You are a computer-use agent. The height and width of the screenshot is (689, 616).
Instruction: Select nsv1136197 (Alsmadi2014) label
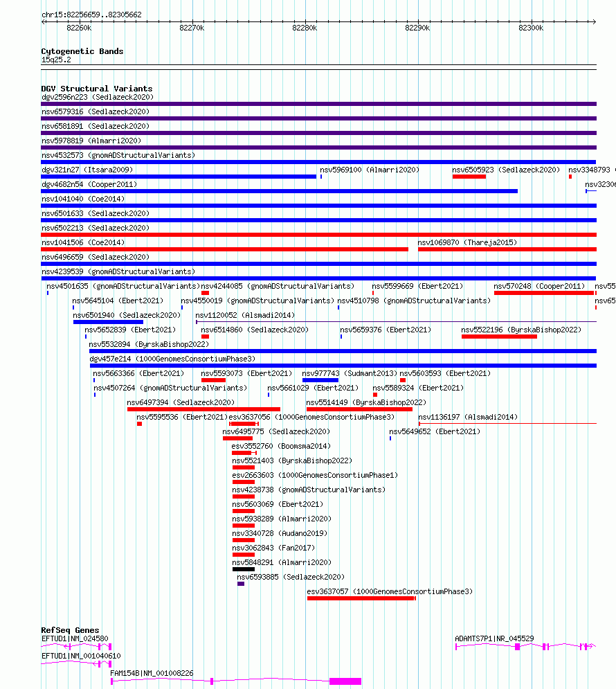(x=468, y=417)
